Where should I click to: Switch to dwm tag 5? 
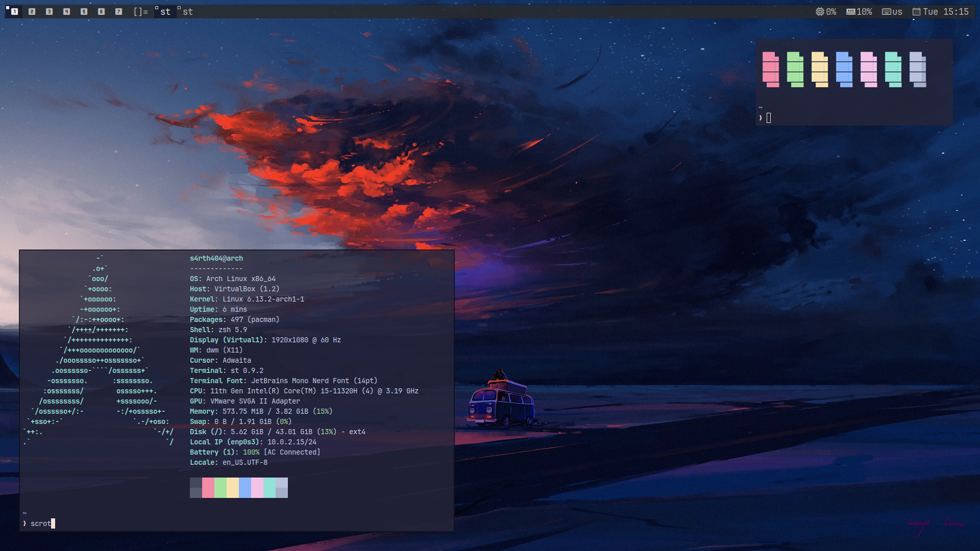coord(84,12)
